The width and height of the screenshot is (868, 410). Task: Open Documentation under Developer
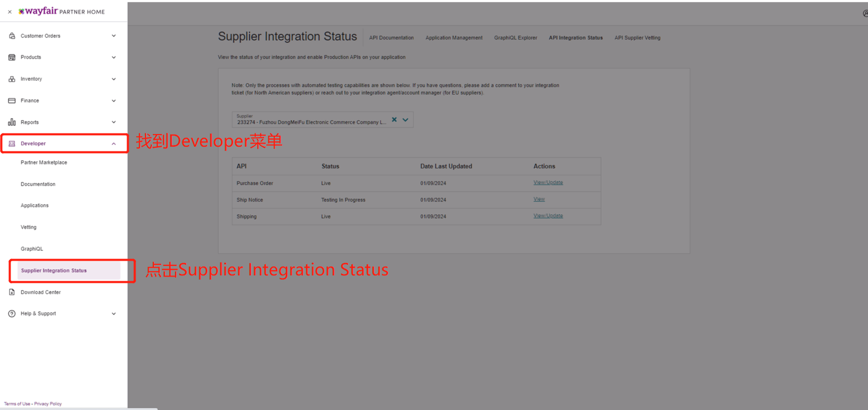(x=38, y=184)
